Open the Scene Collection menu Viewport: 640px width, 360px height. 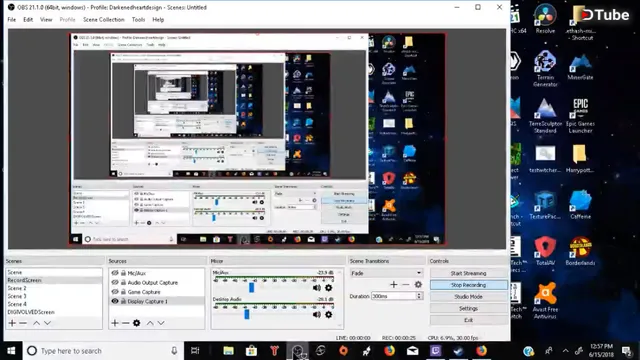tap(104, 20)
